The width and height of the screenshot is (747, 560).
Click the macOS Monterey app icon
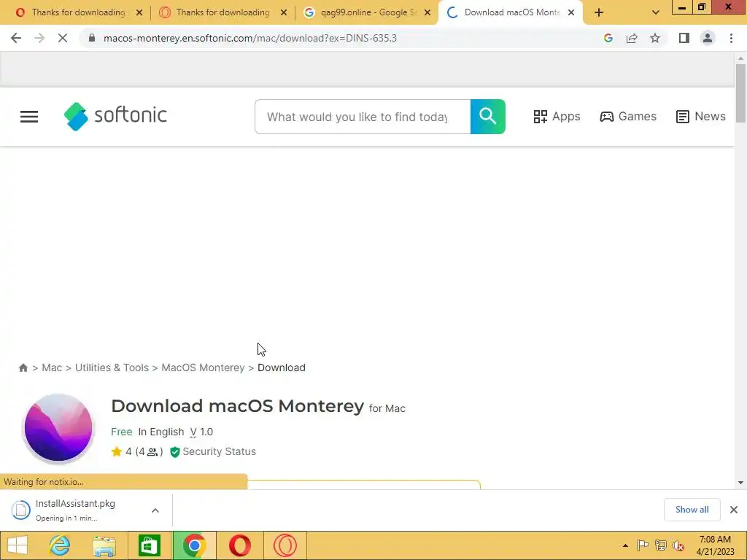pyautogui.click(x=58, y=427)
